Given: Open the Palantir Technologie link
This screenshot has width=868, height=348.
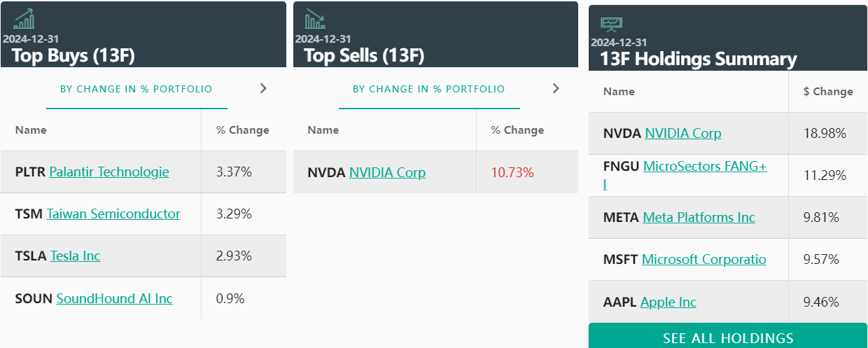Looking at the screenshot, I should point(109,172).
